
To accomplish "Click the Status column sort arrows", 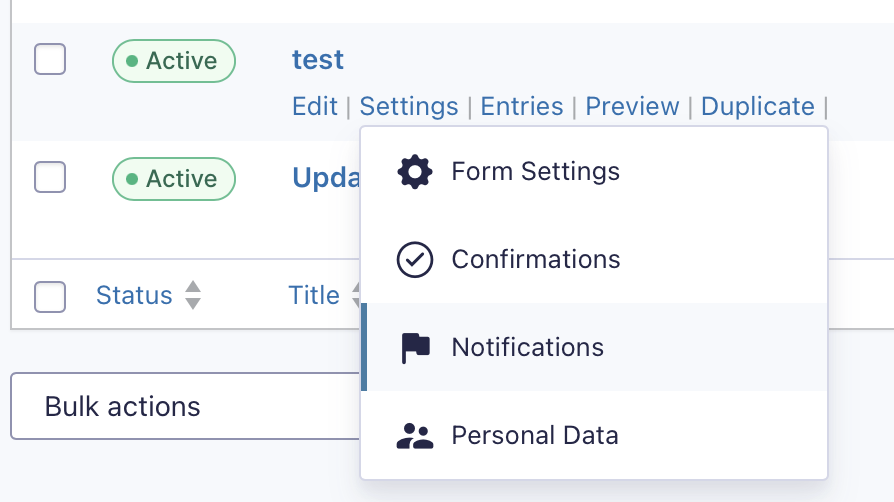I will [x=193, y=295].
